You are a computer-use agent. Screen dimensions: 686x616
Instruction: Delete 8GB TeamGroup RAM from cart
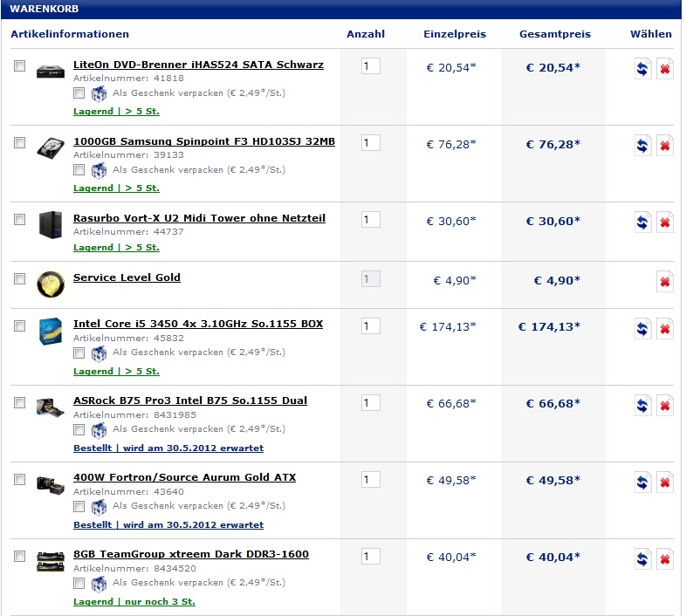tap(664, 559)
